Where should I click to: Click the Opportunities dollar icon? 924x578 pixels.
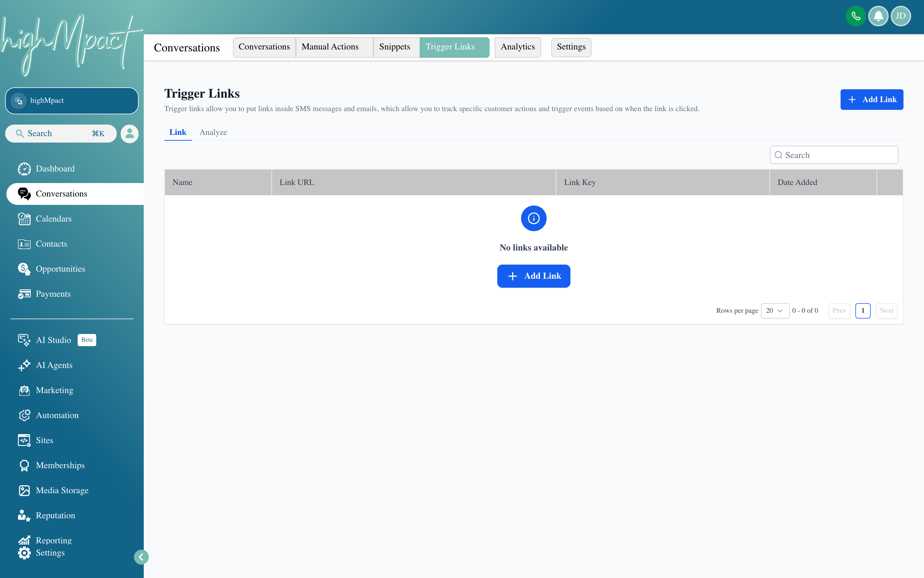tap(24, 269)
